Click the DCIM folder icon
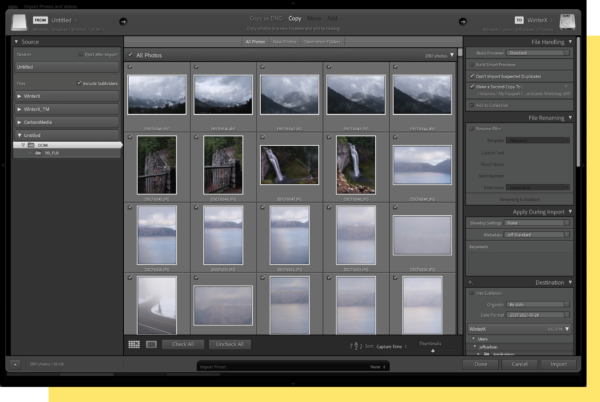Screen dimensions: 600x402 tap(31, 145)
